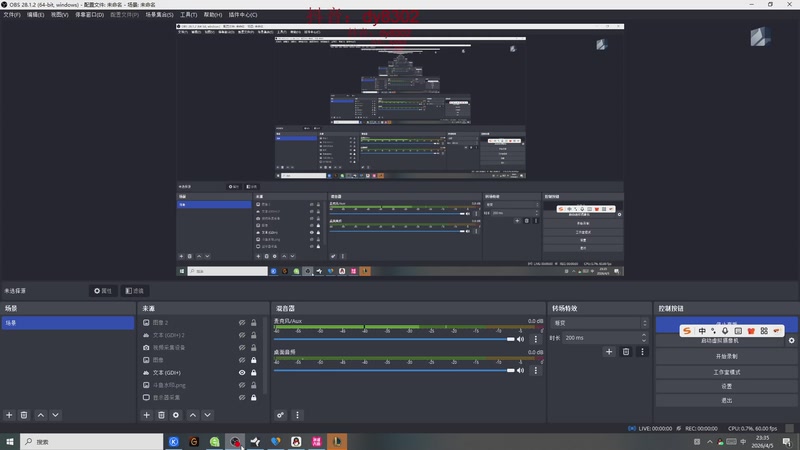Open 麦克风/Aux three-dot options menu
This screenshot has width=800, height=450.
click(x=536, y=339)
